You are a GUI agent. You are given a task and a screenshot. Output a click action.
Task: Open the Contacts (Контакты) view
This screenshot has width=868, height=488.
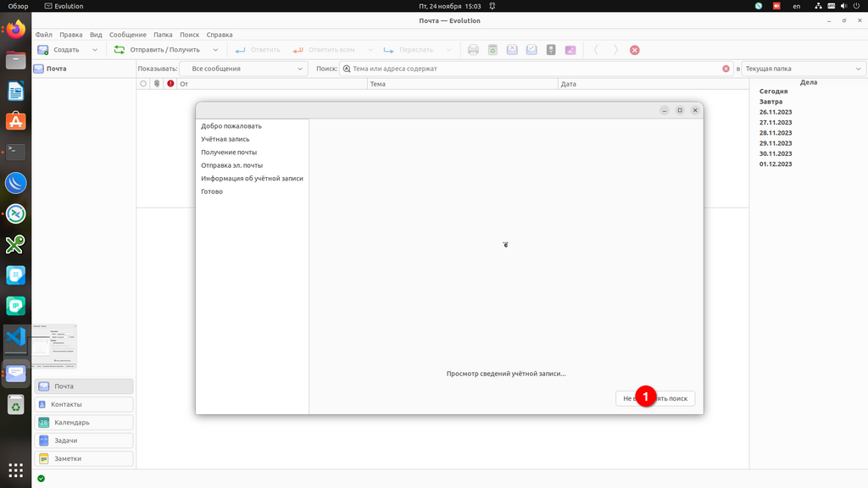pos(84,404)
